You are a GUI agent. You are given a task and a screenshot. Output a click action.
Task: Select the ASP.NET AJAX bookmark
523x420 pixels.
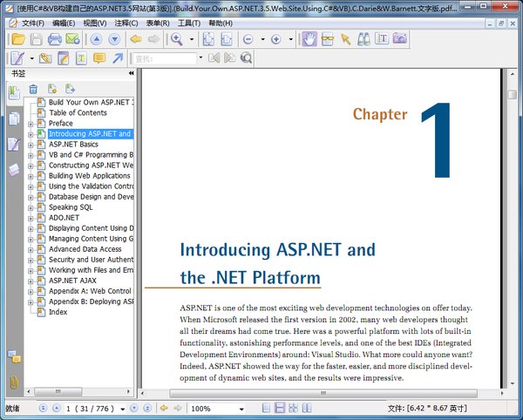(72, 281)
